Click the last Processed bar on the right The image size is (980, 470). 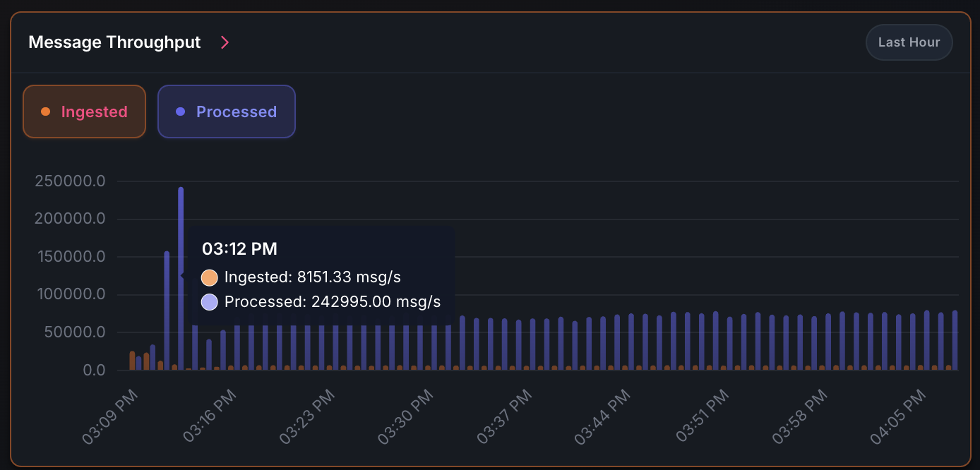tap(955, 340)
